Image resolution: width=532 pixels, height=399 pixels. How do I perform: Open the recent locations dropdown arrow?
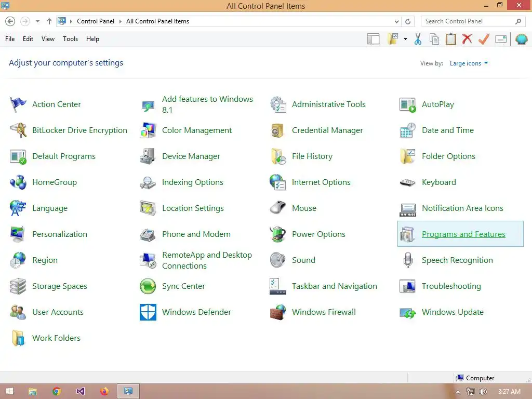37,21
